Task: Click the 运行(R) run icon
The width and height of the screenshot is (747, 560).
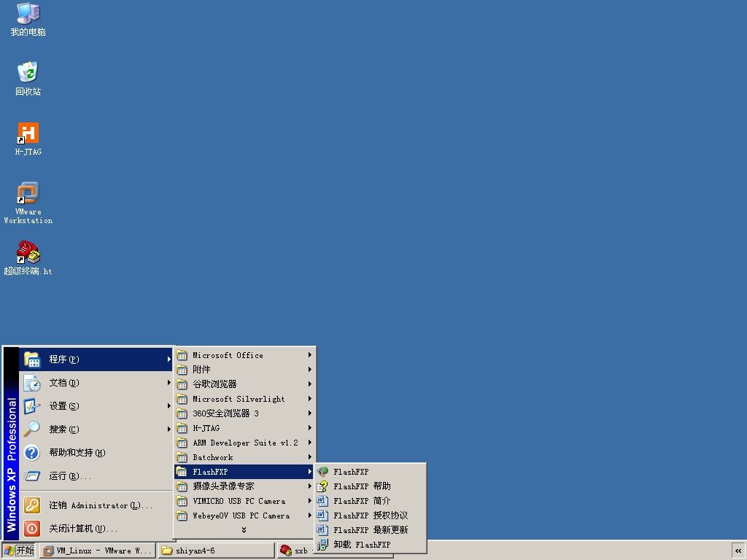Action: pos(32,476)
